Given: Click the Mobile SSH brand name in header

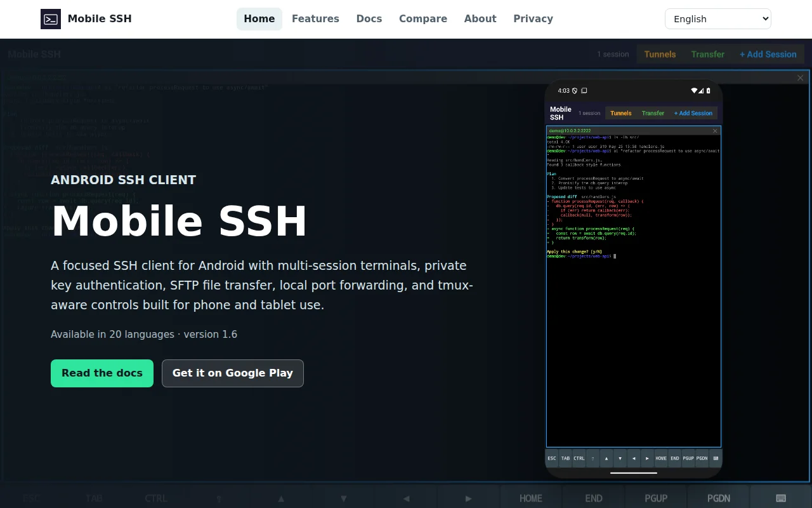Looking at the screenshot, I should (100, 19).
